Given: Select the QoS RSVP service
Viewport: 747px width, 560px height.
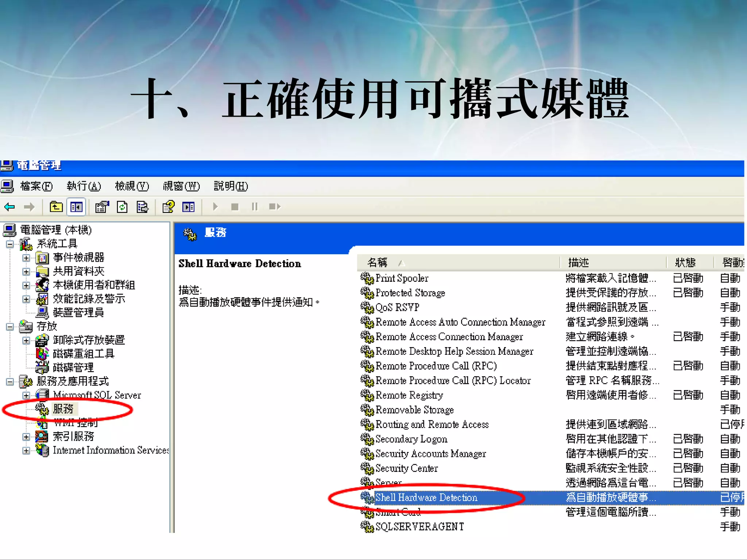Looking at the screenshot, I should [x=397, y=307].
